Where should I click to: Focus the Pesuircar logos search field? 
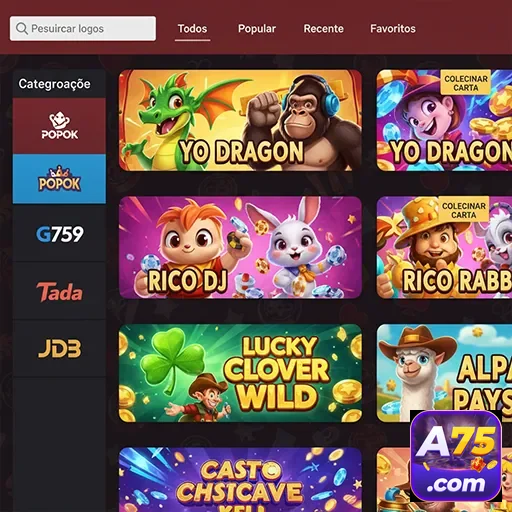pos(83,29)
